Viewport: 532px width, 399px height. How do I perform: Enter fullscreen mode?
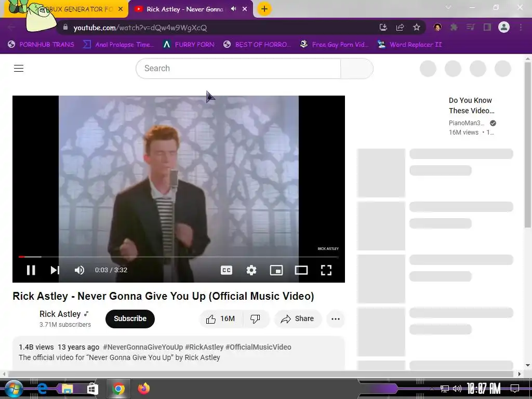[326, 270]
